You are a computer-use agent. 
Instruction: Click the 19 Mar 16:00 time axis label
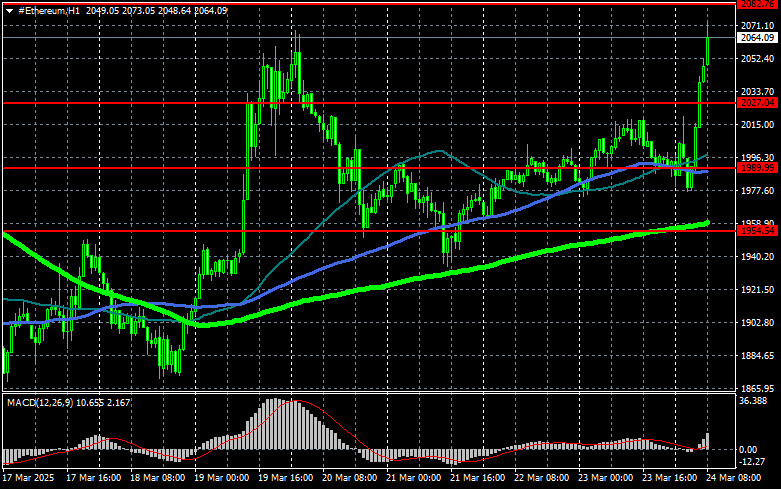pos(285,478)
